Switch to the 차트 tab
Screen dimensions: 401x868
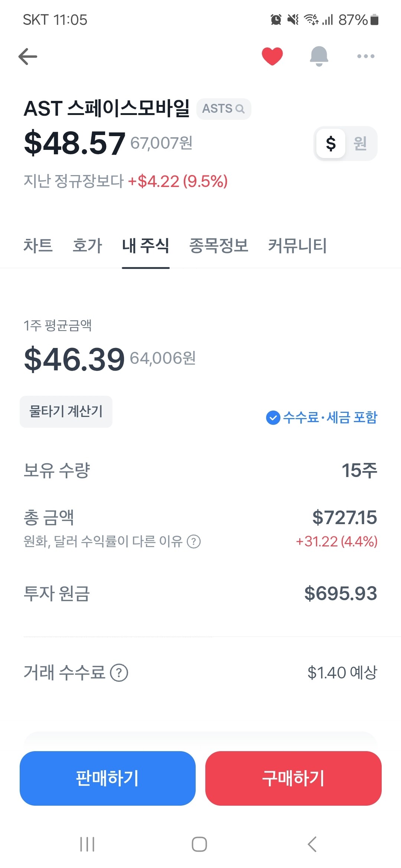pyautogui.click(x=38, y=246)
